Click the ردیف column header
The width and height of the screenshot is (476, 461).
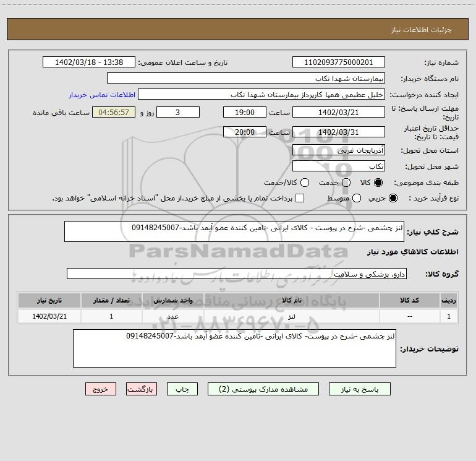449,300
